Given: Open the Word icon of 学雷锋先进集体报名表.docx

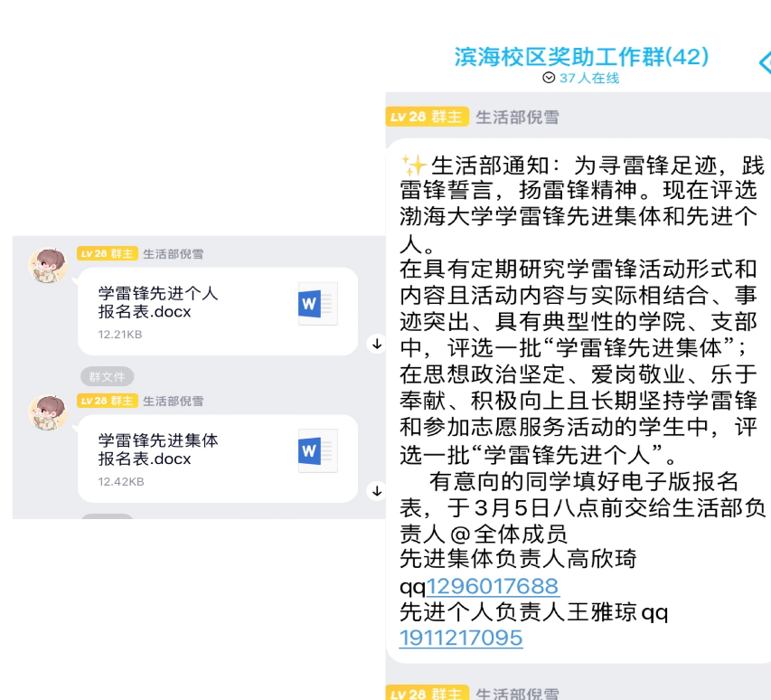Looking at the screenshot, I should [x=317, y=450].
